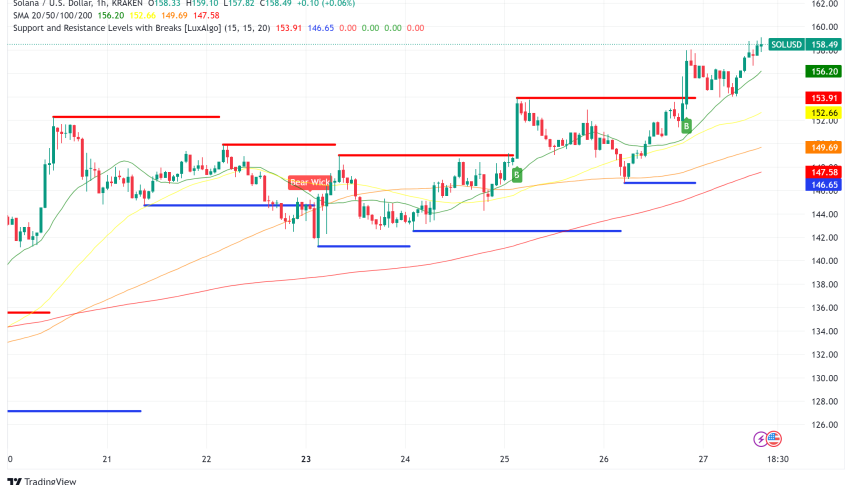Screen dimensions: 852x485
Task: Click the green B break marker before the 27th
Action: point(686,126)
